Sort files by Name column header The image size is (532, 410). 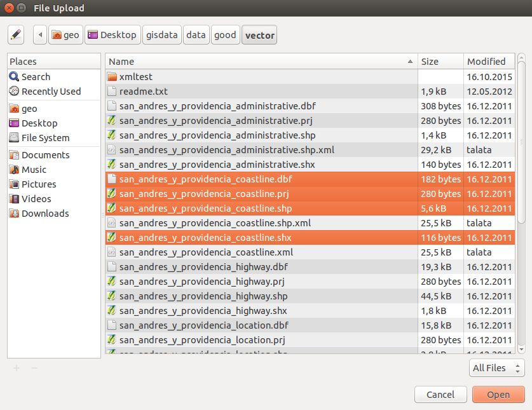[x=261, y=62]
